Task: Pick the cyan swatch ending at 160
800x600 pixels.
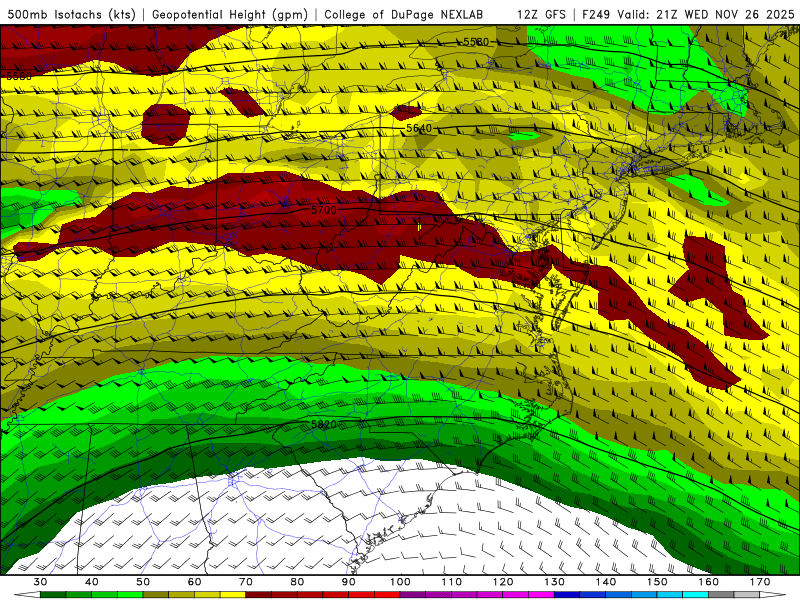Action: pos(695,594)
